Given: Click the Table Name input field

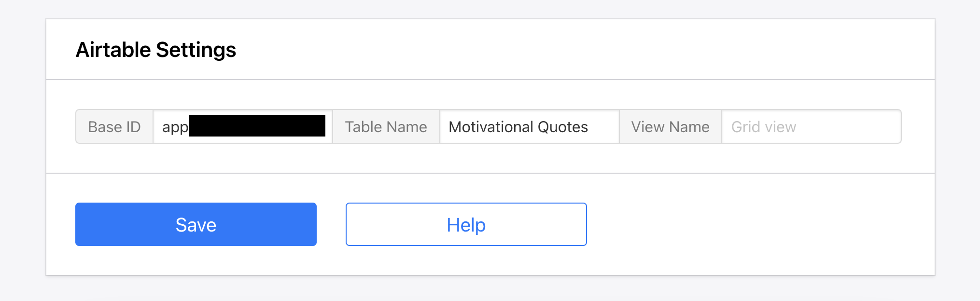Looking at the screenshot, I should click(529, 127).
